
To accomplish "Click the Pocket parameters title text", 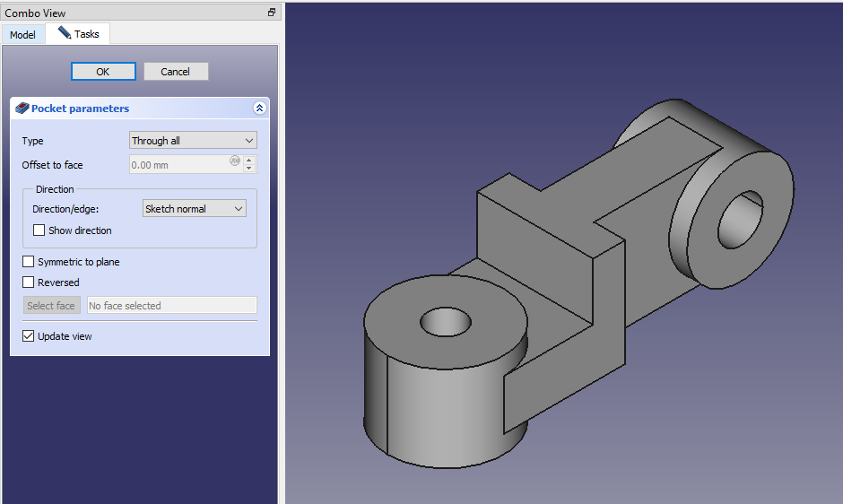I will click(x=80, y=109).
